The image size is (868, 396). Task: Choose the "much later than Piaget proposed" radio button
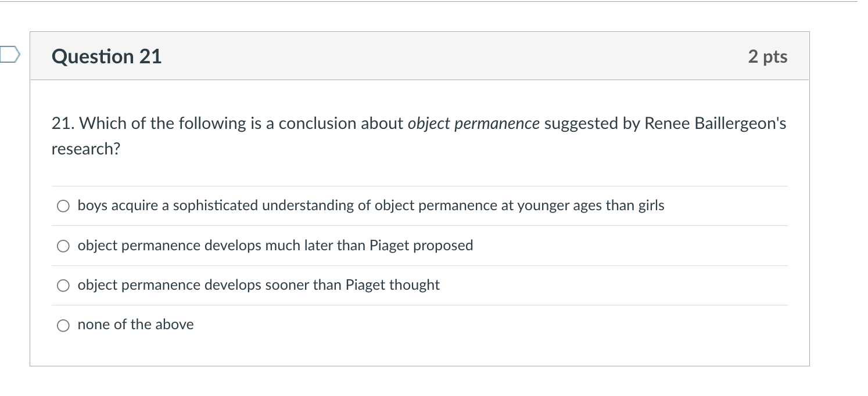coord(63,246)
